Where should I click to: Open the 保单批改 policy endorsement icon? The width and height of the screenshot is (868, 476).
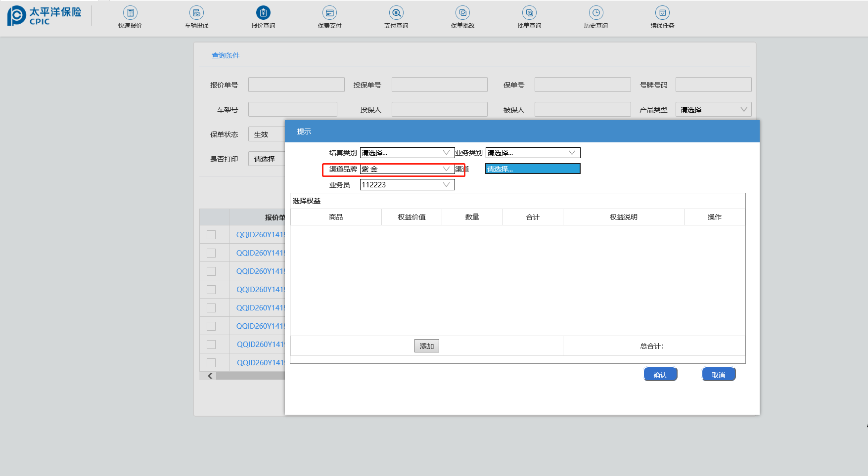point(462,13)
